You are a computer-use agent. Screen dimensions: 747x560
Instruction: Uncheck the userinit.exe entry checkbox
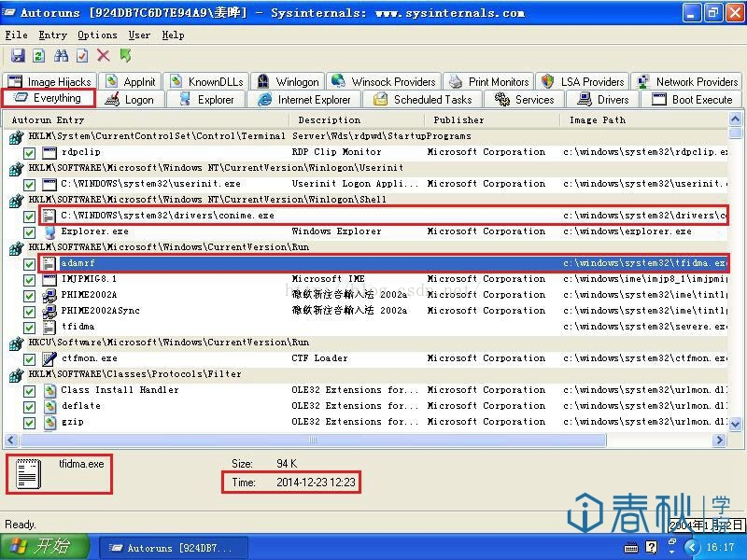[x=29, y=185]
